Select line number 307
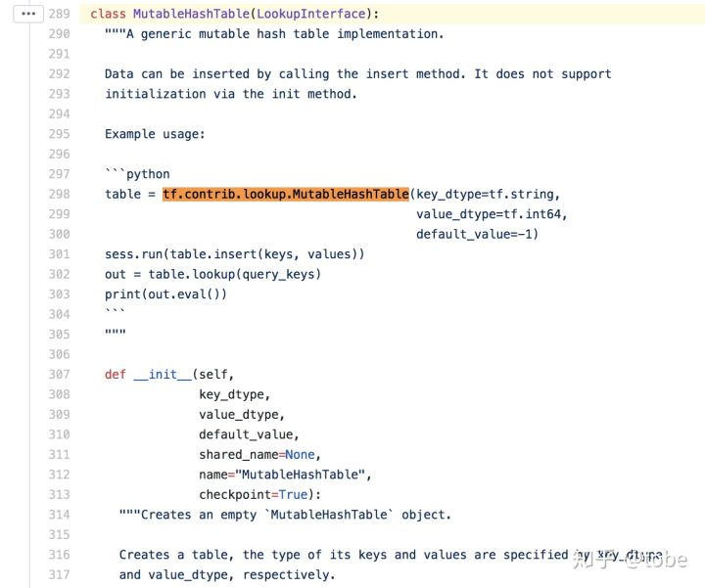The image size is (705, 588). coord(60,375)
